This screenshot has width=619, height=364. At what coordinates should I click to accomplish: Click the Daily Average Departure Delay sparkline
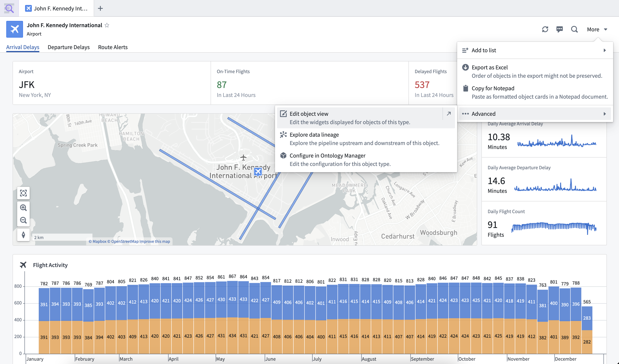pos(555,185)
